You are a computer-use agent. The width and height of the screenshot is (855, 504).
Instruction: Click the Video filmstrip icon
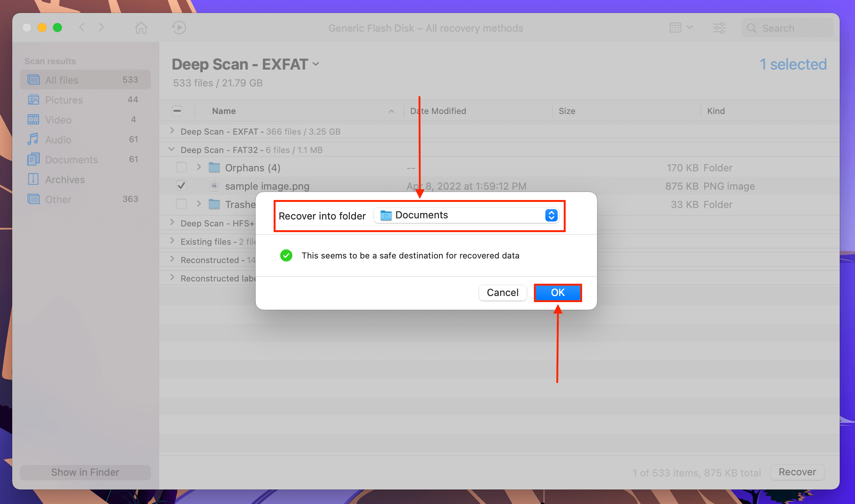click(33, 119)
